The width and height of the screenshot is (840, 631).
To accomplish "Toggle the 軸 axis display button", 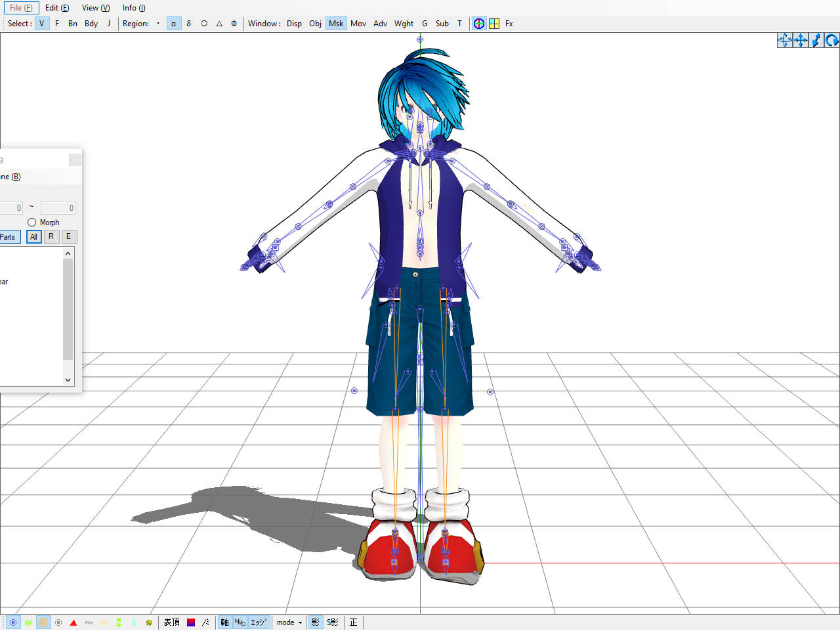I will point(224,622).
